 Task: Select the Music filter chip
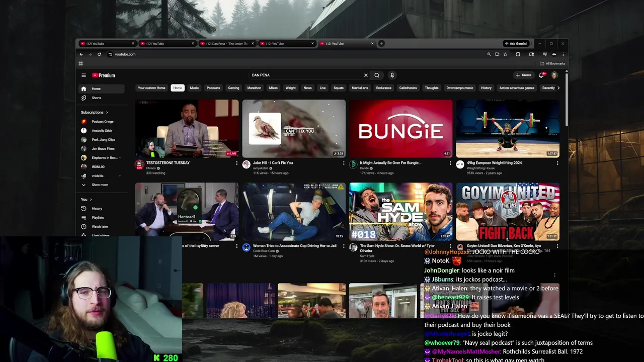[x=194, y=88]
